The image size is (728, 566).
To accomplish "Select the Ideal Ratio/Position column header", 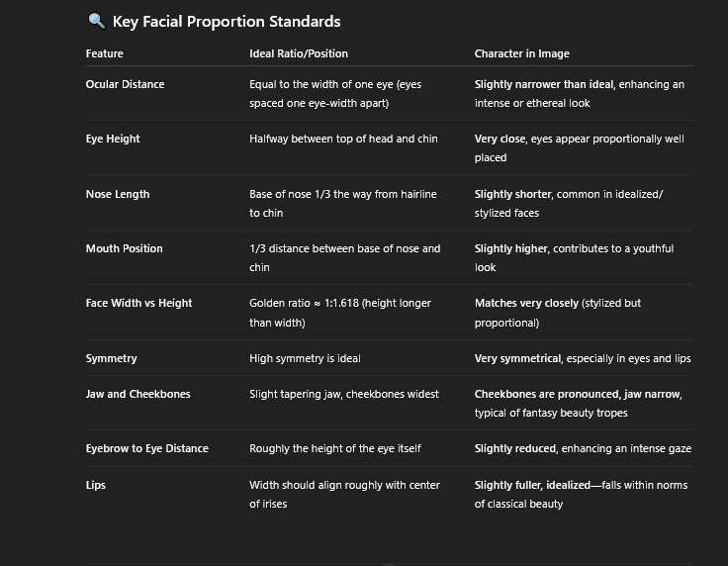I will pos(299,53).
